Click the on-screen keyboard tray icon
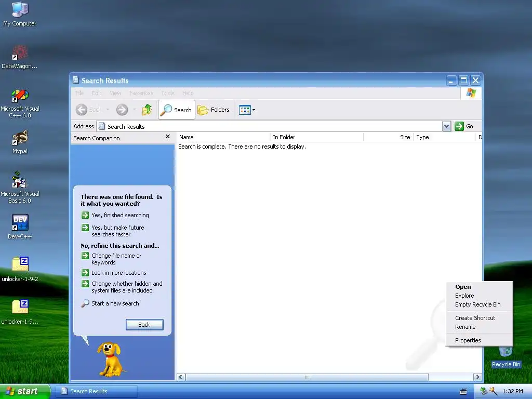 (x=463, y=391)
